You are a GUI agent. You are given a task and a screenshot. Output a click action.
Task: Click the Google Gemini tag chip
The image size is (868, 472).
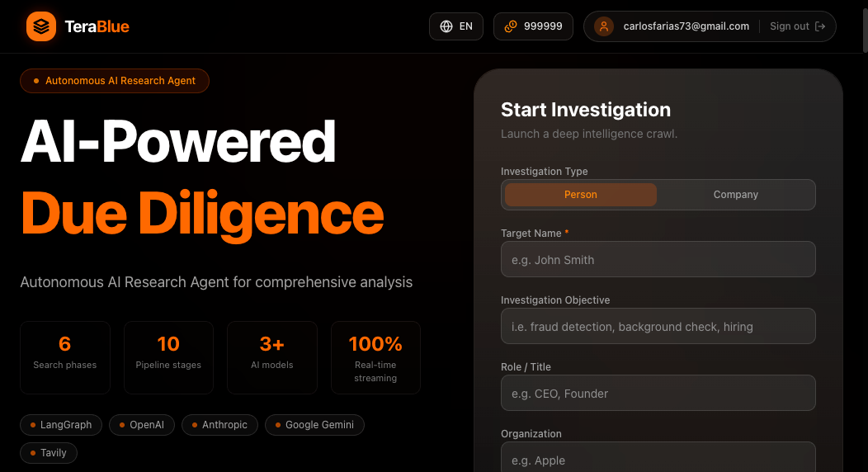click(x=314, y=425)
